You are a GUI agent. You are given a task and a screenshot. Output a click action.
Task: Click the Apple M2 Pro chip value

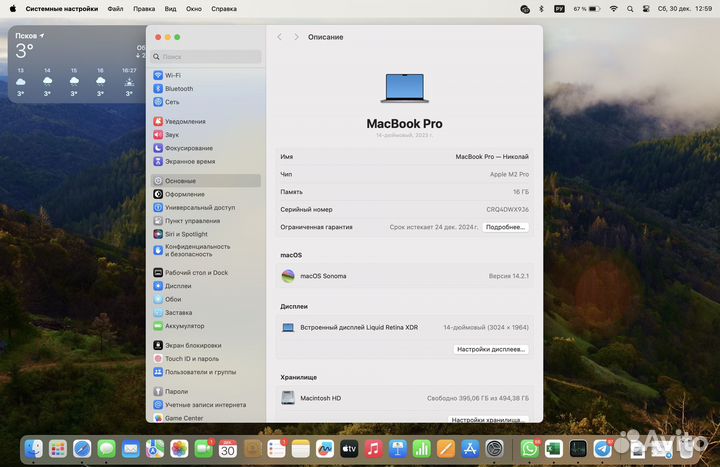pyautogui.click(x=509, y=174)
